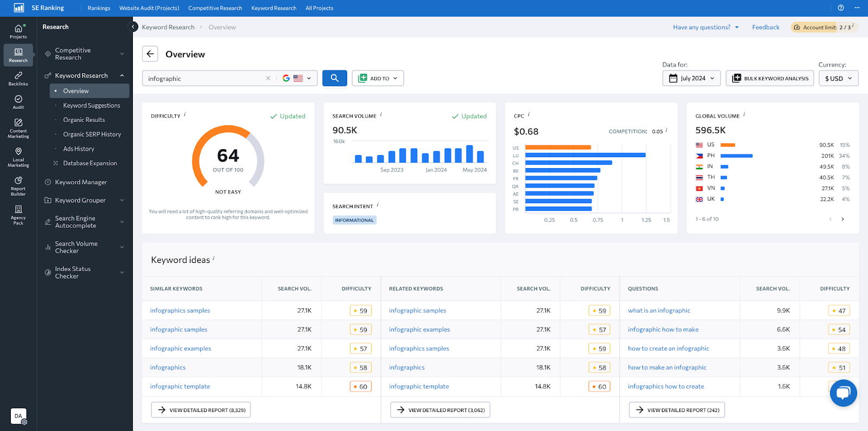Click the Keyword ideas info icon
The width and height of the screenshot is (868, 431).
point(214,258)
